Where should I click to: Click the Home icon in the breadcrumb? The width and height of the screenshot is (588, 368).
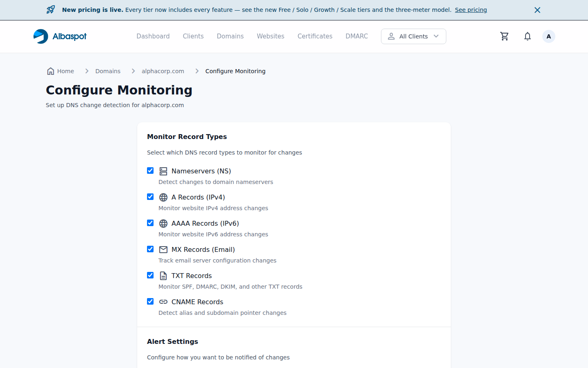51,71
